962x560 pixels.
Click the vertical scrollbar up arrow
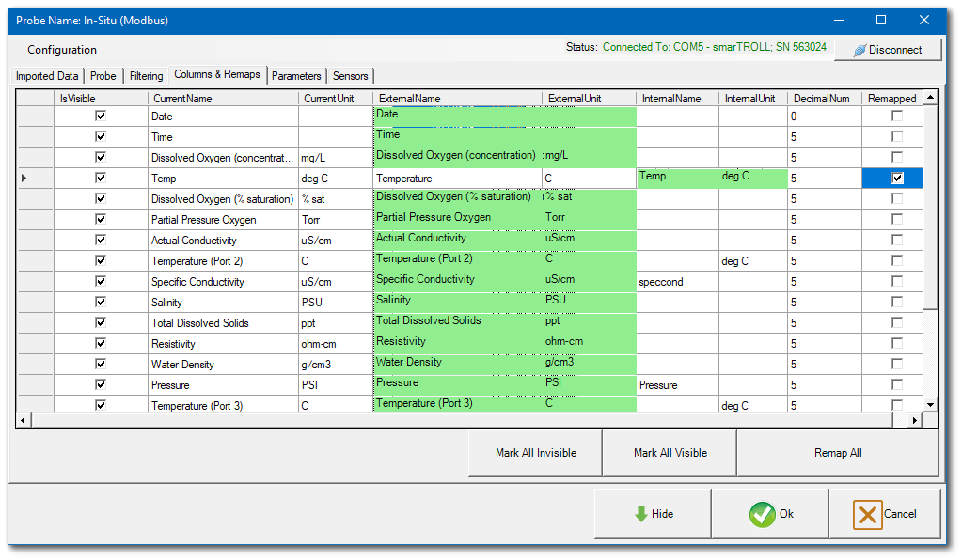(931, 98)
